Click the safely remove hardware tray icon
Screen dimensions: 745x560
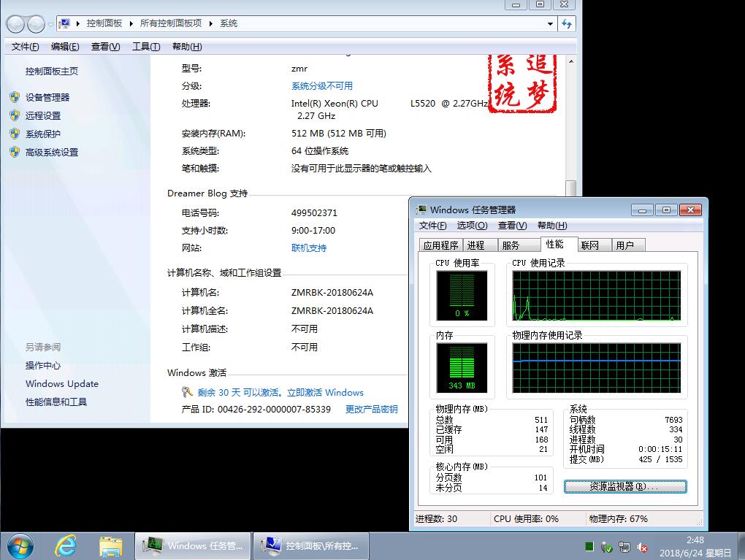point(607,547)
